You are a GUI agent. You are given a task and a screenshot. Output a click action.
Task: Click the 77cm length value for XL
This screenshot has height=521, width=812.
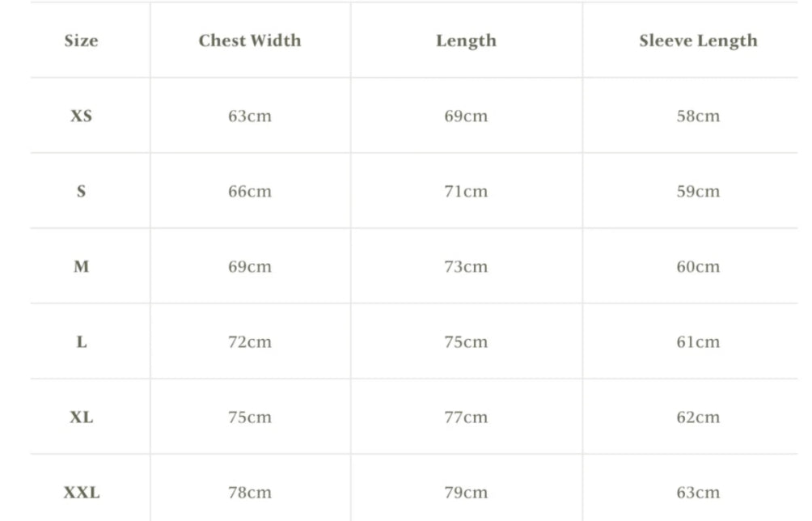point(466,417)
